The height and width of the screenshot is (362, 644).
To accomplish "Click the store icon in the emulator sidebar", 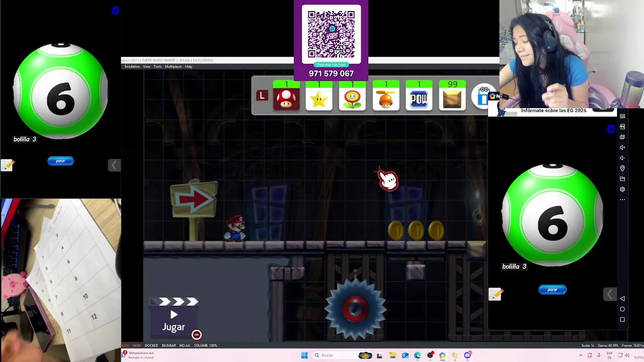I will pos(622,127).
